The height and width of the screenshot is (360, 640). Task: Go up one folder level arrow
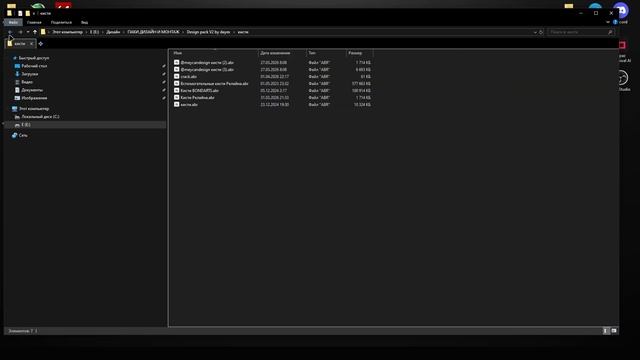[35, 32]
